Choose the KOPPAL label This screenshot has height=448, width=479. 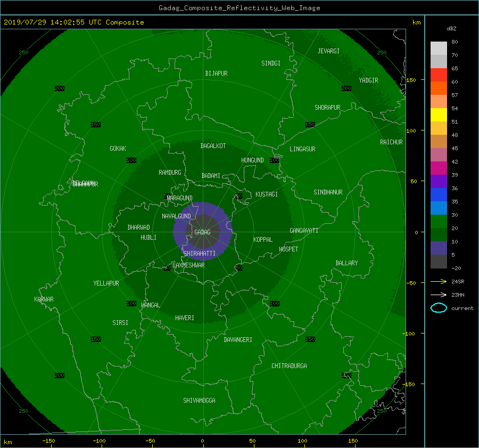(263, 240)
